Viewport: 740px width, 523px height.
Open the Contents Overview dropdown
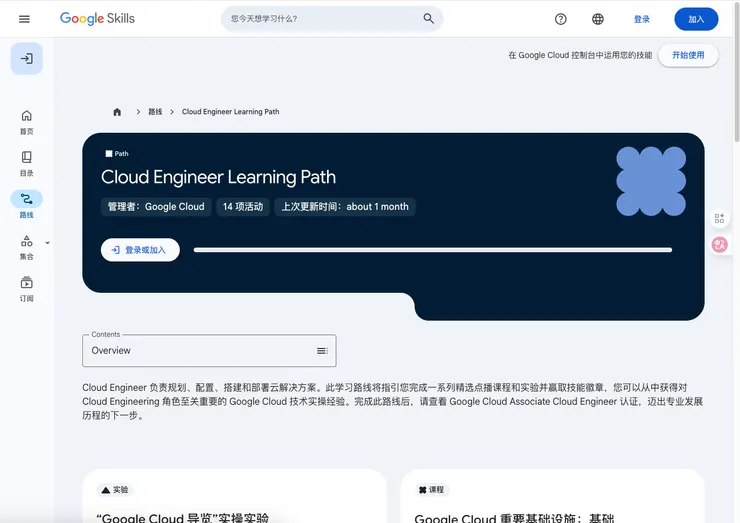click(209, 351)
